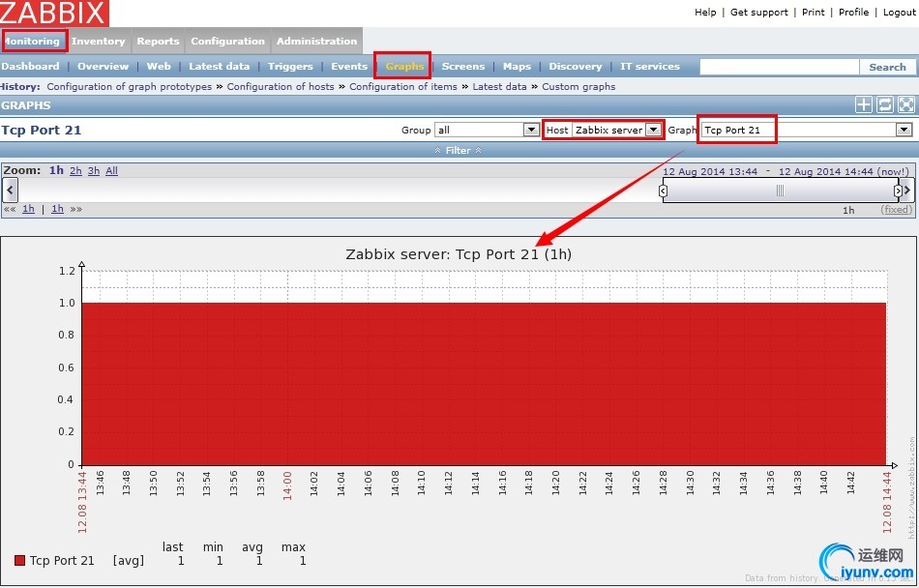This screenshot has height=588, width=919.
Task: Open the Help link
Action: tap(705, 13)
